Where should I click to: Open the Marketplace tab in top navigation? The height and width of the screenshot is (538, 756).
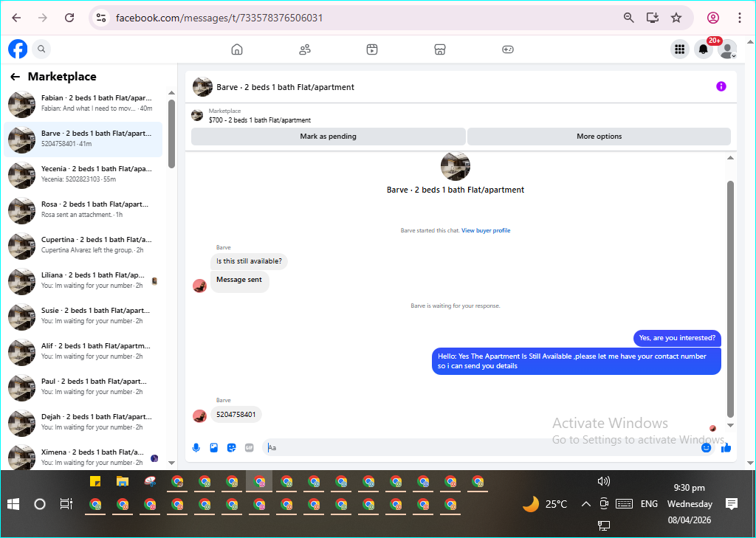pos(440,49)
